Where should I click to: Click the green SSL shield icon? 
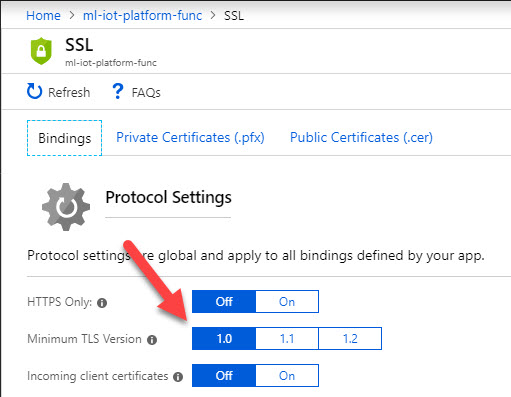41,51
